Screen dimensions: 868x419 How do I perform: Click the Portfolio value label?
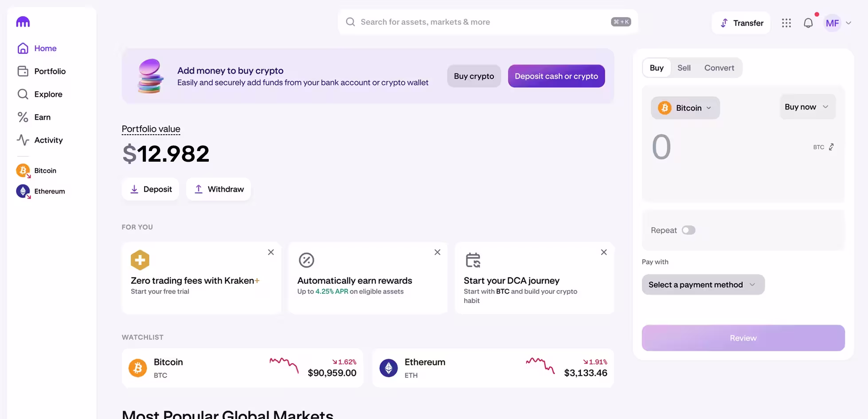tap(151, 129)
